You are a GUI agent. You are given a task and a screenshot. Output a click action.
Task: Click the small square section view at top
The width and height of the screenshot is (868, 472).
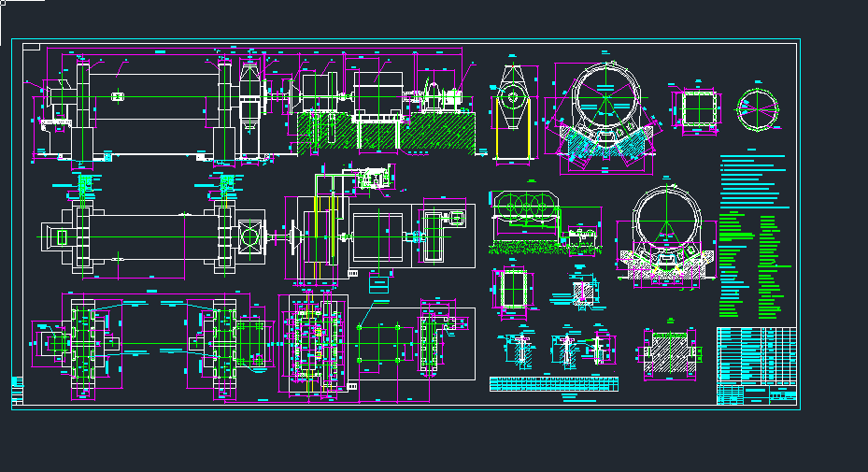[x=694, y=108]
